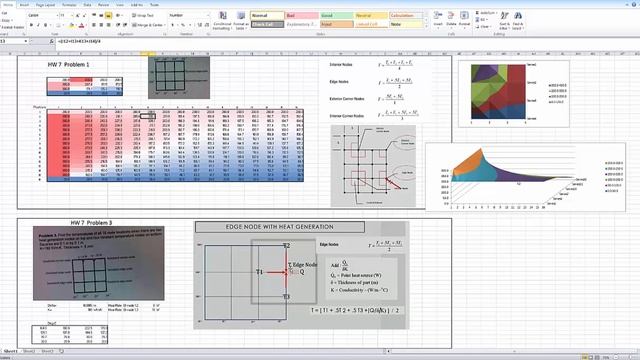Expand the Merge & Center dropdown arrow

pyautogui.click(x=164, y=25)
